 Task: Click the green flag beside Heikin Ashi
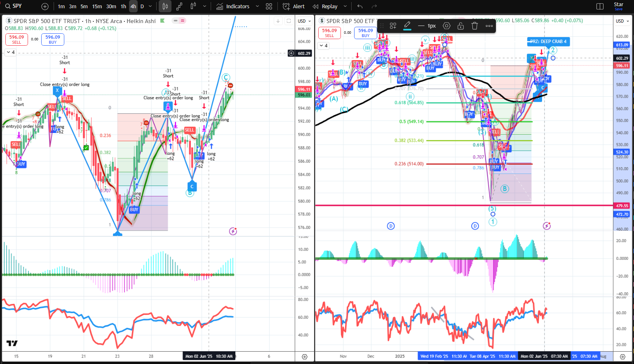point(162,21)
